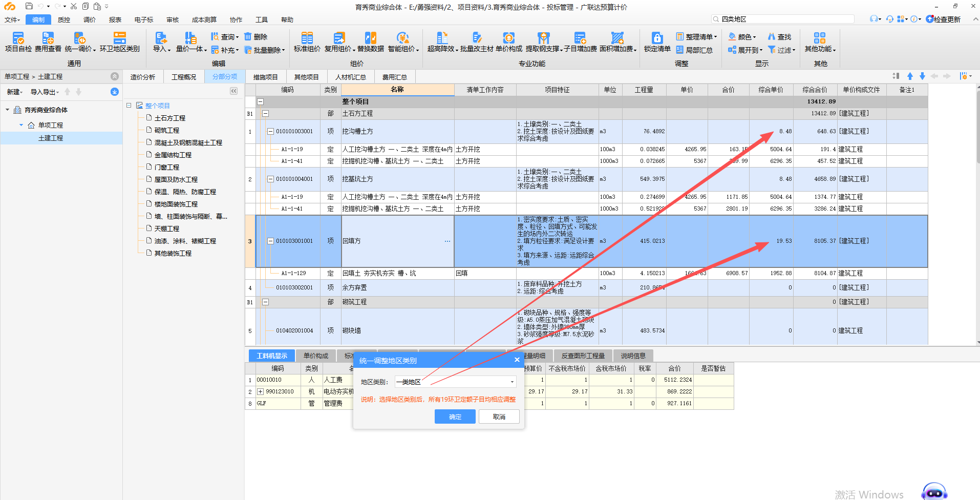980x500 pixels.
Task: Open the 造价分析 tab
Action: click(x=142, y=77)
